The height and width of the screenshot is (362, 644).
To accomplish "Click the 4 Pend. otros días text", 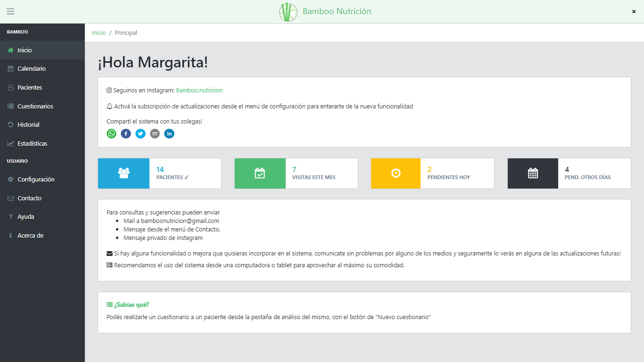I will (588, 173).
